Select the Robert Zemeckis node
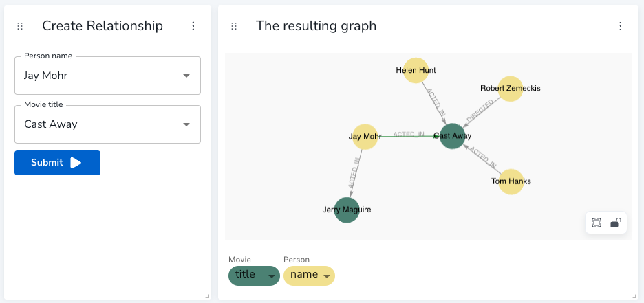Image resolution: width=644 pixels, height=303 pixels. [510, 88]
